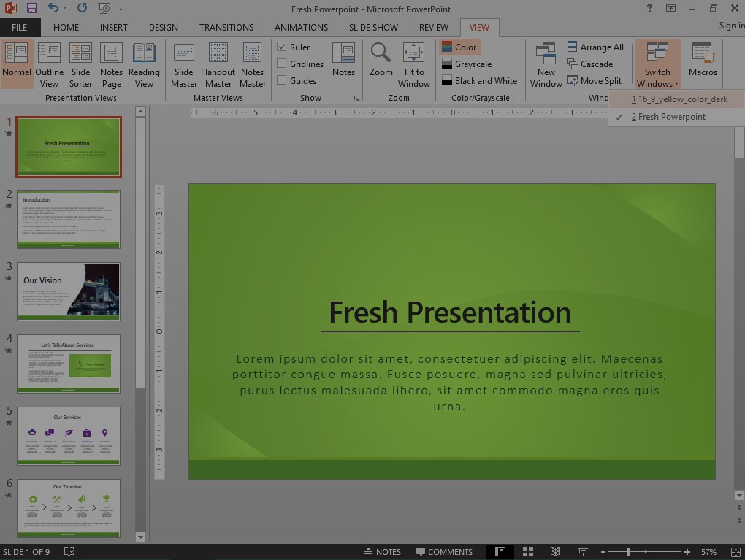Select the Our Vision slide thumbnail
Viewport: 745px width, 560px height.
click(69, 291)
